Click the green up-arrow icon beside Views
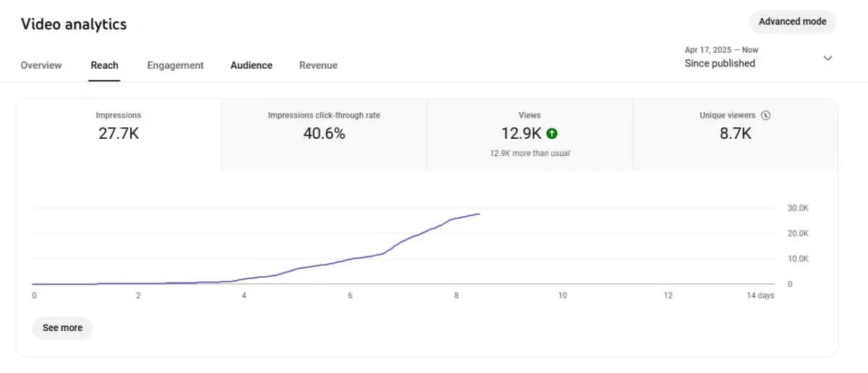The width and height of the screenshot is (868, 373). point(552,134)
